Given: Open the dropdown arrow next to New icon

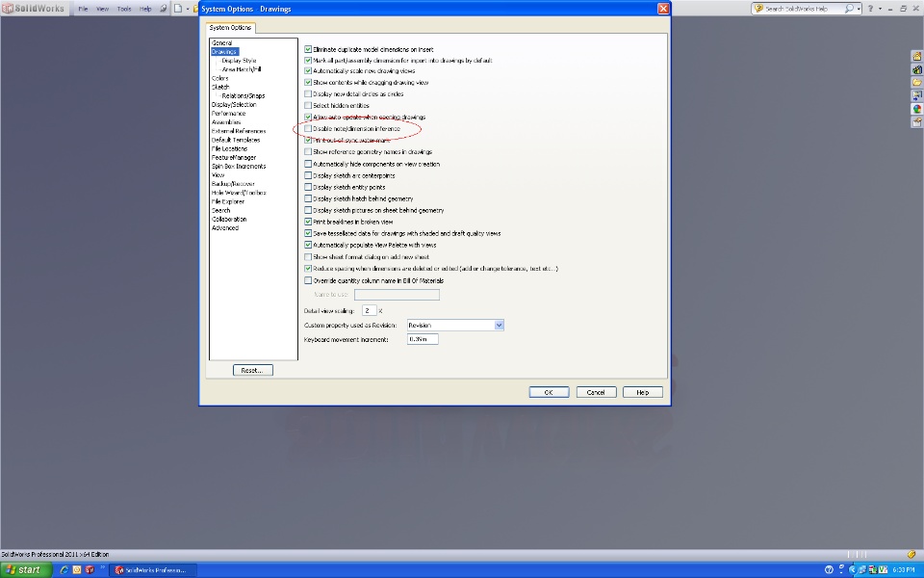Looking at the screenshot, I should click(188, 9).
